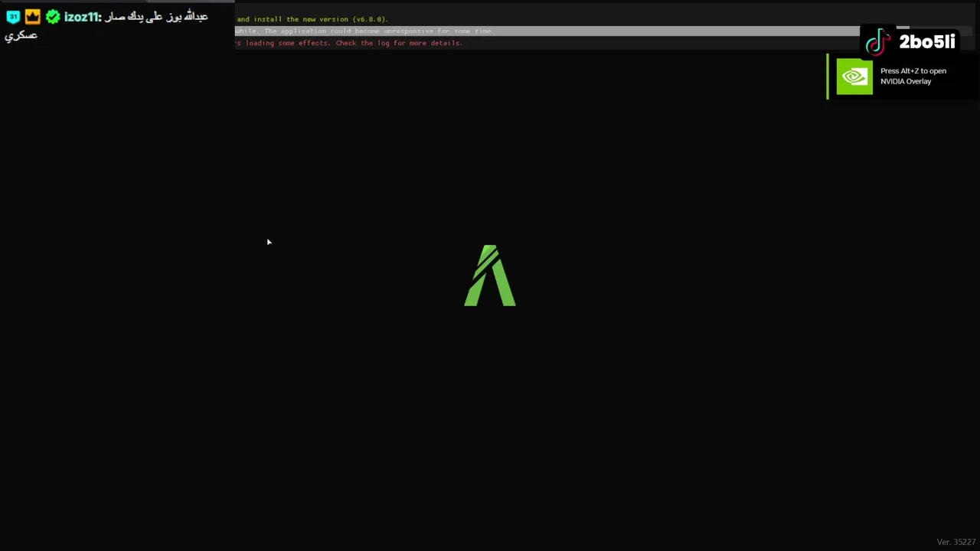This screenshot has height=551, width=980.
Task: Click the Arabic chat message beside izoz11
Action: 107,25
